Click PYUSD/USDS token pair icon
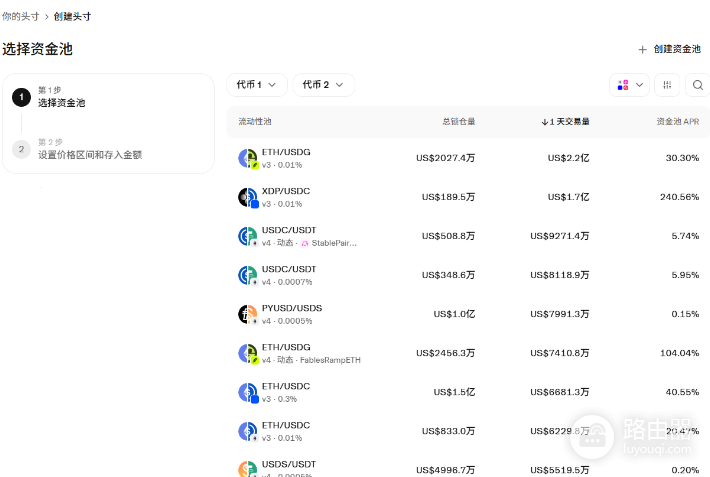The image size is (710, 477). click(x=248, y=314)
